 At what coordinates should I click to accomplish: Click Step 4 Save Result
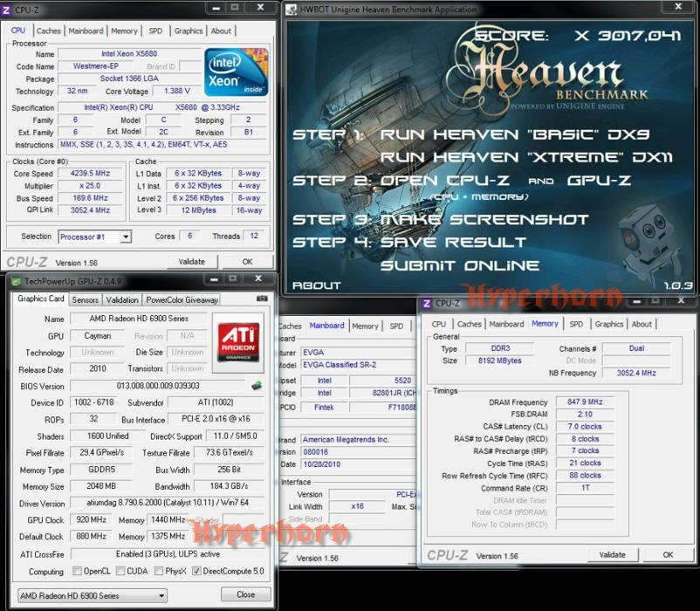click(409, 243)
